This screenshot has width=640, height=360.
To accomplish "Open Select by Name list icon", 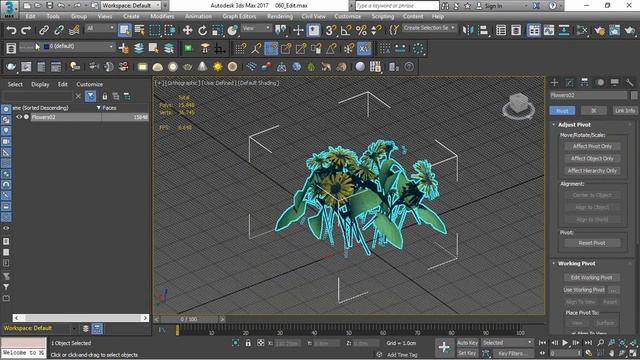I will pyautogui.click(x=140, y=30).
